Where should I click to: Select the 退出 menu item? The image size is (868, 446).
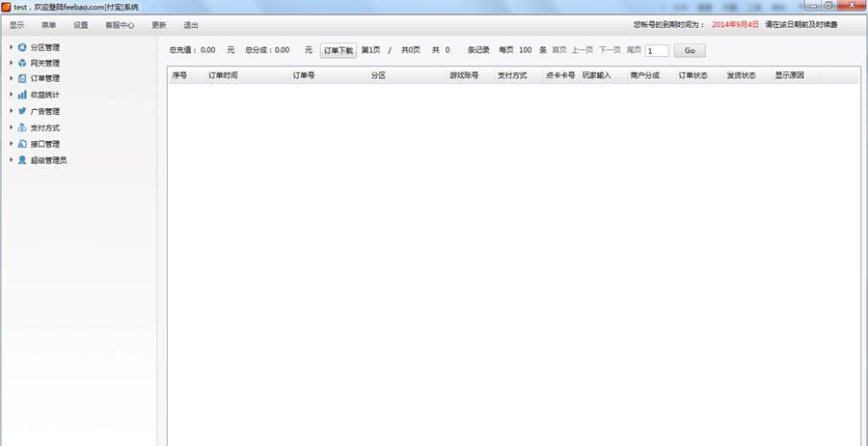[191, 25]
